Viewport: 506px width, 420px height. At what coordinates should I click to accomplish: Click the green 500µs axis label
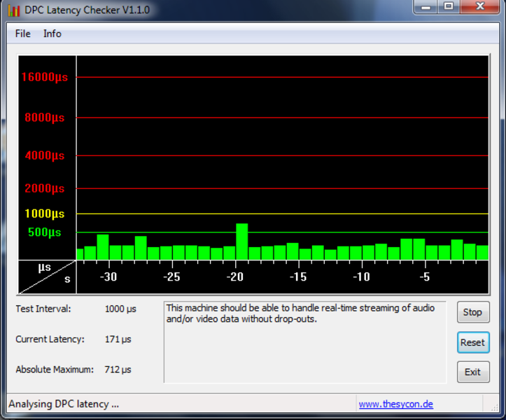[45, 232]
